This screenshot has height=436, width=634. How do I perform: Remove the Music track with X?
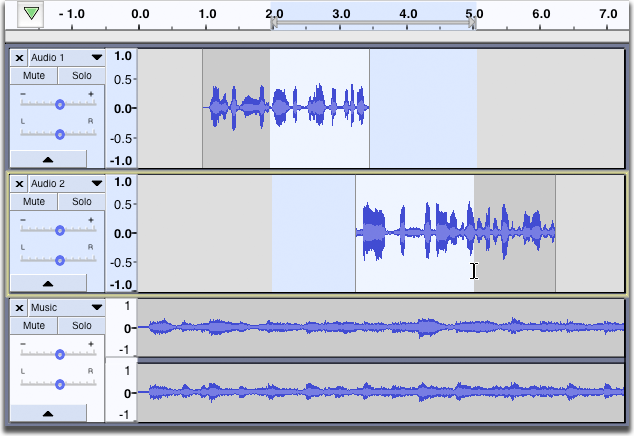(19, 308)
